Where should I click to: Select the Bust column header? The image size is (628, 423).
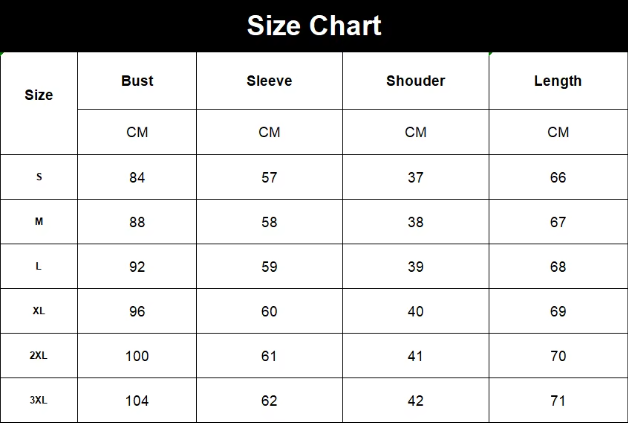tap(137, 81)
